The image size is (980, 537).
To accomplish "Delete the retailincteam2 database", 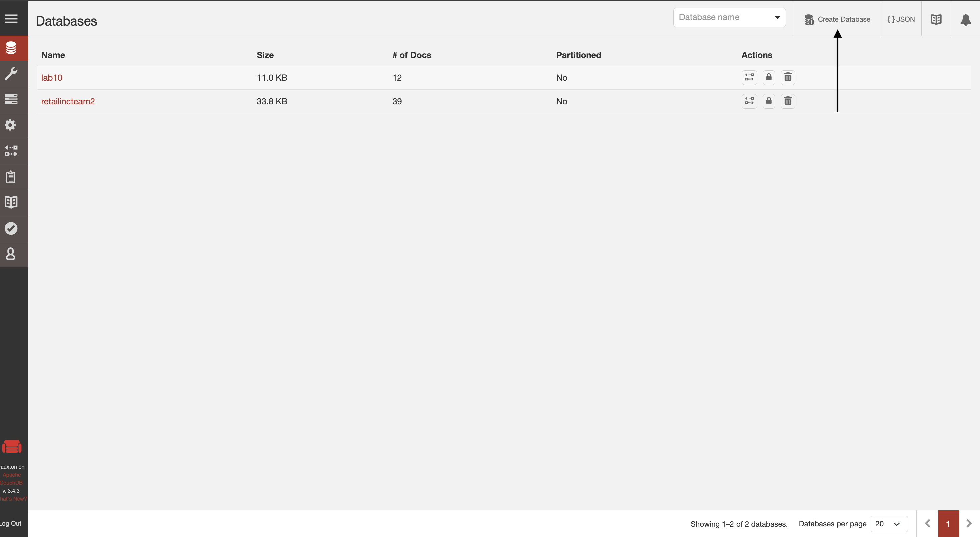I will coord(788,101).
